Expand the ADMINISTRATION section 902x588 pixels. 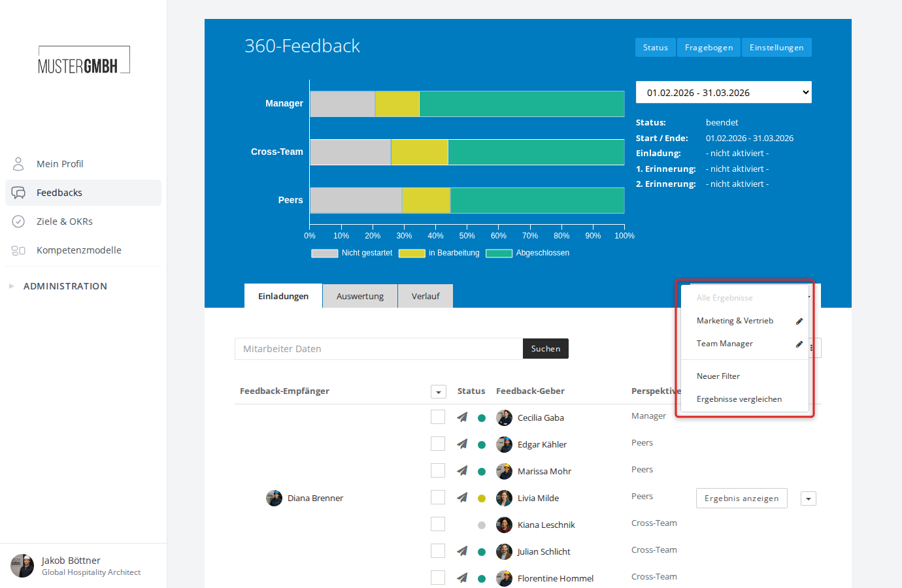coord(65,286)
